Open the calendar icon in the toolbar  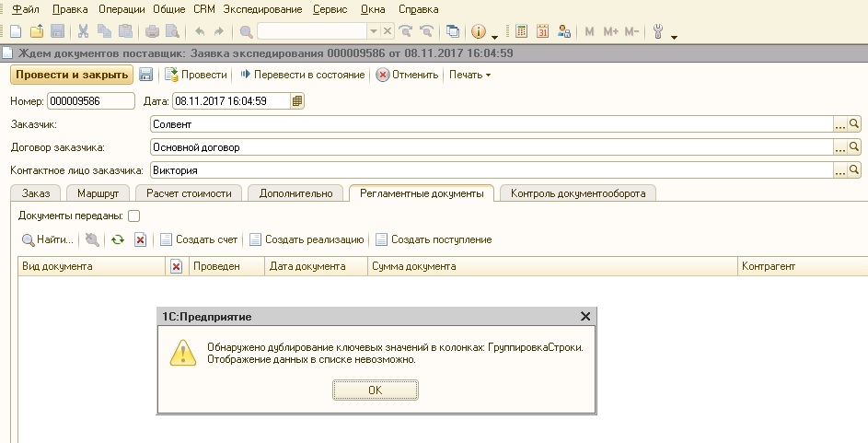pyautogui.click(x=542, y=31)
